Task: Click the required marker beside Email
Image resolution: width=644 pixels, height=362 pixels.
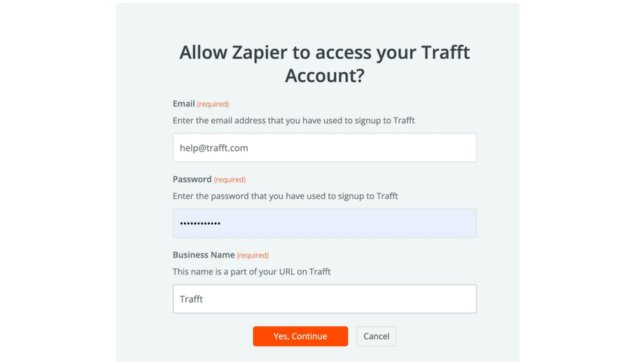Action: [x=213, y=104]
